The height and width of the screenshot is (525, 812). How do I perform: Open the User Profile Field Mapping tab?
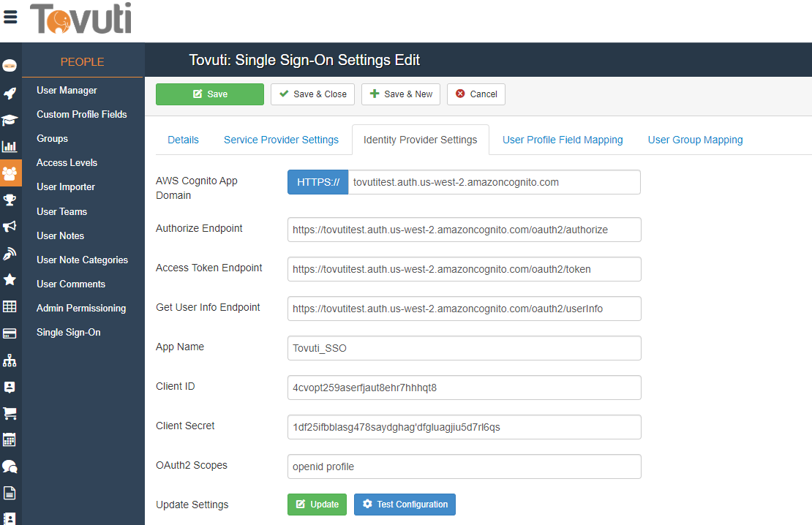pyautogui.click(x=563, y=140)
